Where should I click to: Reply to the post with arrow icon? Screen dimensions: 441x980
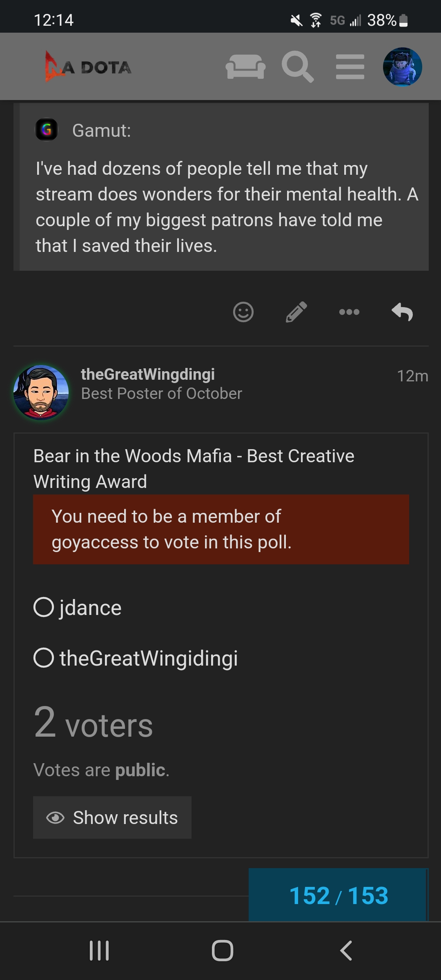click(402, 312)
